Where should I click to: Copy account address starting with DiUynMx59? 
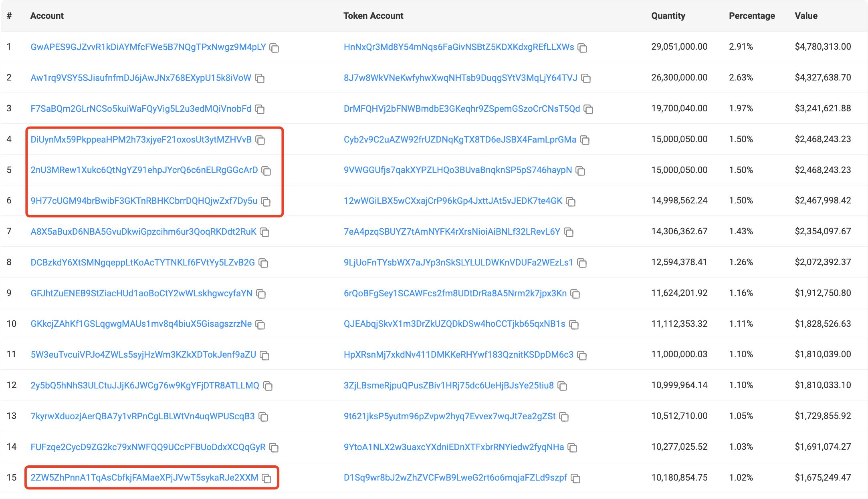coord(260,140)
